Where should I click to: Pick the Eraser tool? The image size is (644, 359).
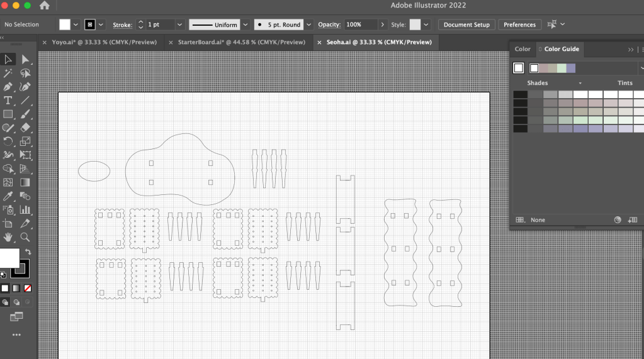tap(25, 128)
